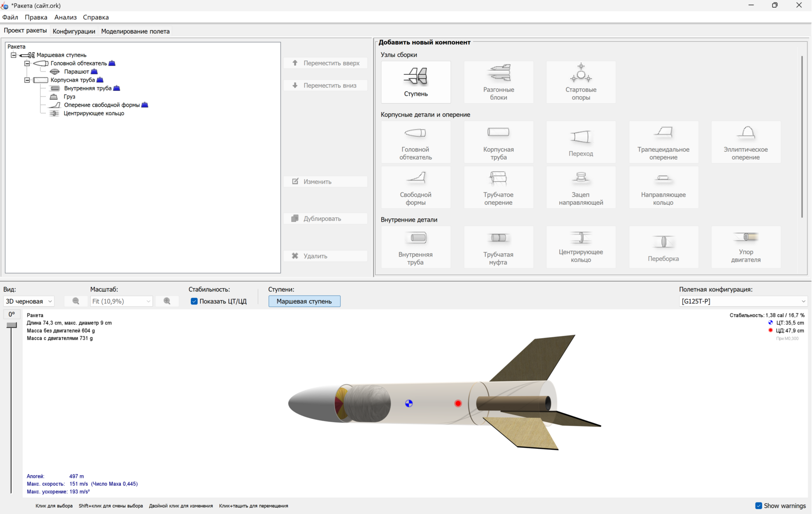Click the Дублировать button
The image size is (812, 514).
click(326, 218)
